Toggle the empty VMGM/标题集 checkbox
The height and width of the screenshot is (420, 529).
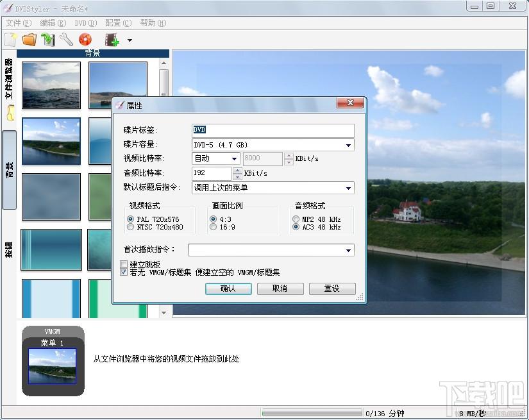pyautogui.click(x=124, y=273)
